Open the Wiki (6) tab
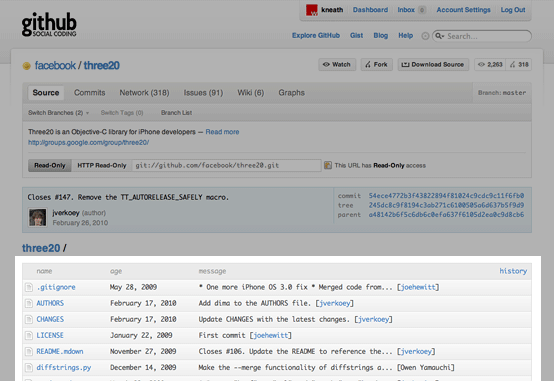This screenshot has height=381, width=554. (251, 93)
